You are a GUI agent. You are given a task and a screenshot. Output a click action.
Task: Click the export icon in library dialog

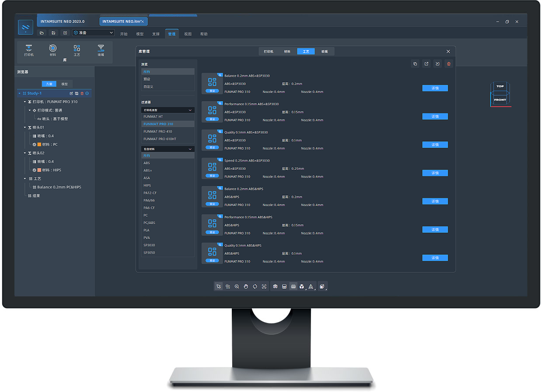[x=426, y=64]
